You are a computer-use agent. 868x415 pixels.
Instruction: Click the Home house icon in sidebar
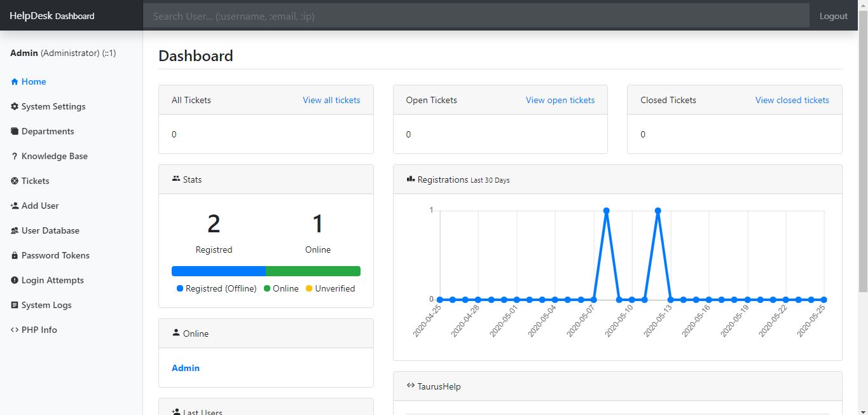pos(15,81)
